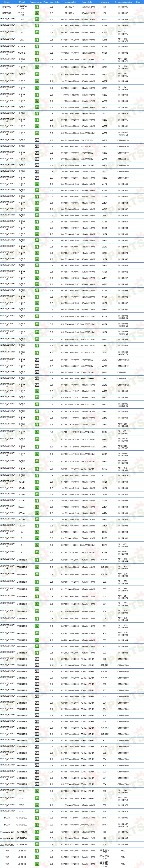144x868 pixels.
Task: Click the petrol icon in SEDAN 3.2 row
Action: click(37, 526)
